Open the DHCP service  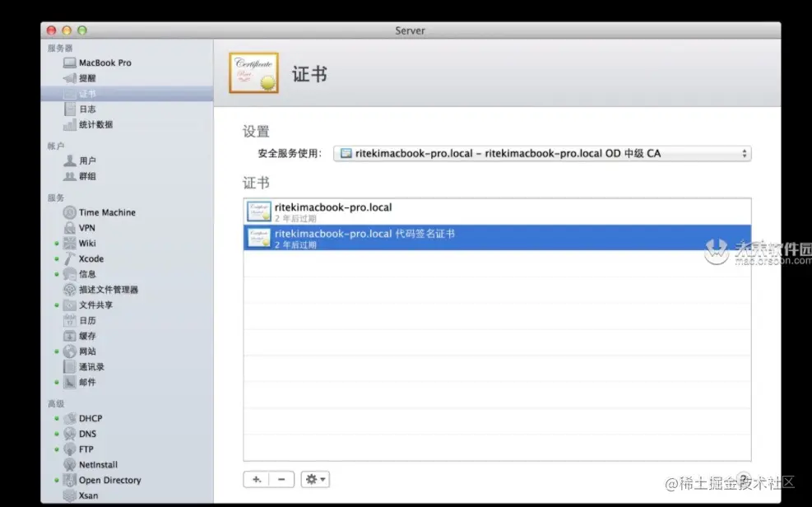(83, 418)
